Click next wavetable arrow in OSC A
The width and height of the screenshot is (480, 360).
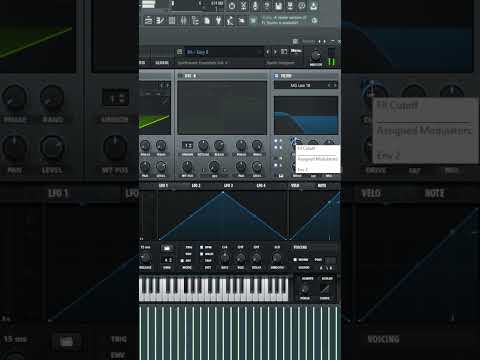coord(168,86)
